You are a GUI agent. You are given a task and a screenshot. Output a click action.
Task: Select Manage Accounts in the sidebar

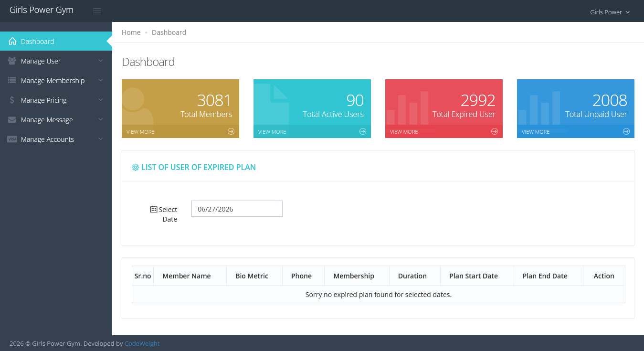pyautogui.click(x=56, y=139)
